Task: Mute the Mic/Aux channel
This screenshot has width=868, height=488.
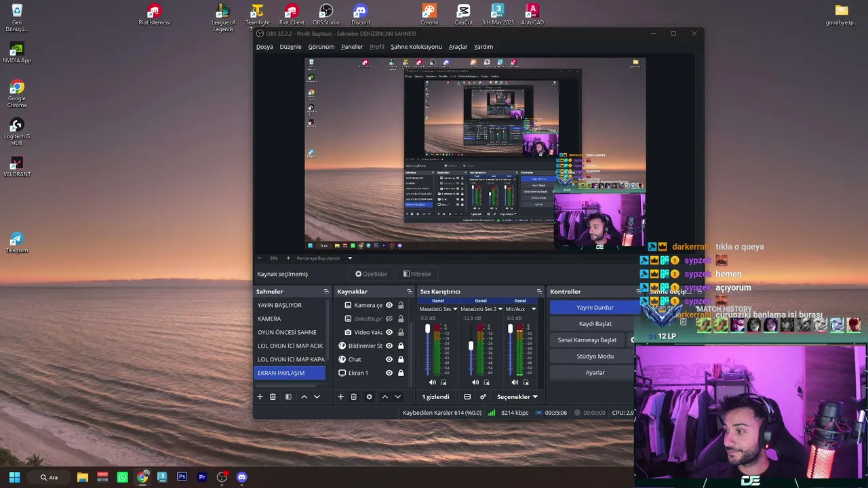Action: tap(515, 382)
